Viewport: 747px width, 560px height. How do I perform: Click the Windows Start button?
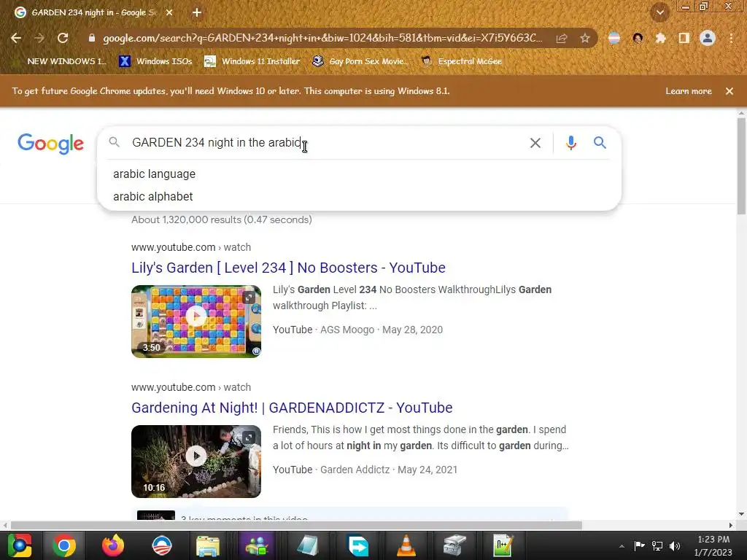19,545
